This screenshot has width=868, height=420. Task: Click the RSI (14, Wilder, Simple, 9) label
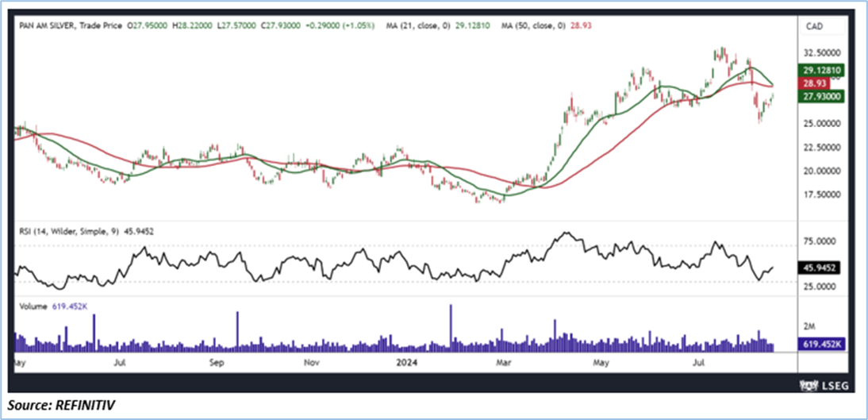(68, 231)
